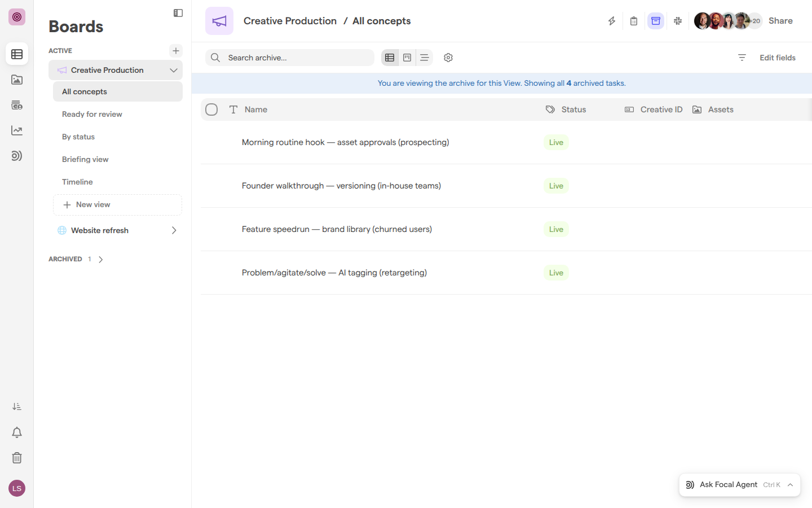Screen dimensions: 812x508
Task: Collapse the Creative Production board chevron
Action: [174, 71]
